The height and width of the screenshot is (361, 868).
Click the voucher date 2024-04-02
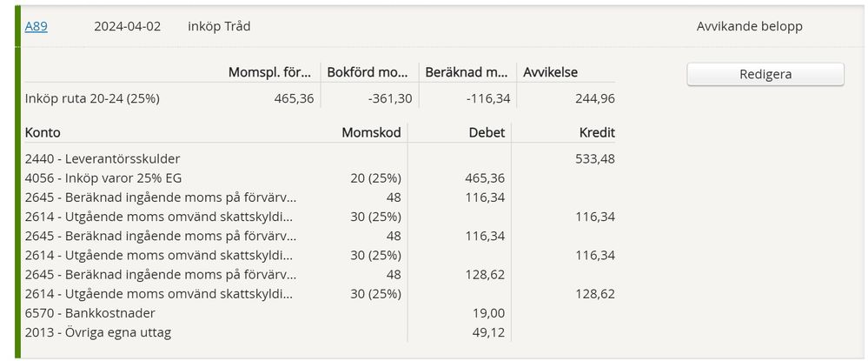coord(127,26)
